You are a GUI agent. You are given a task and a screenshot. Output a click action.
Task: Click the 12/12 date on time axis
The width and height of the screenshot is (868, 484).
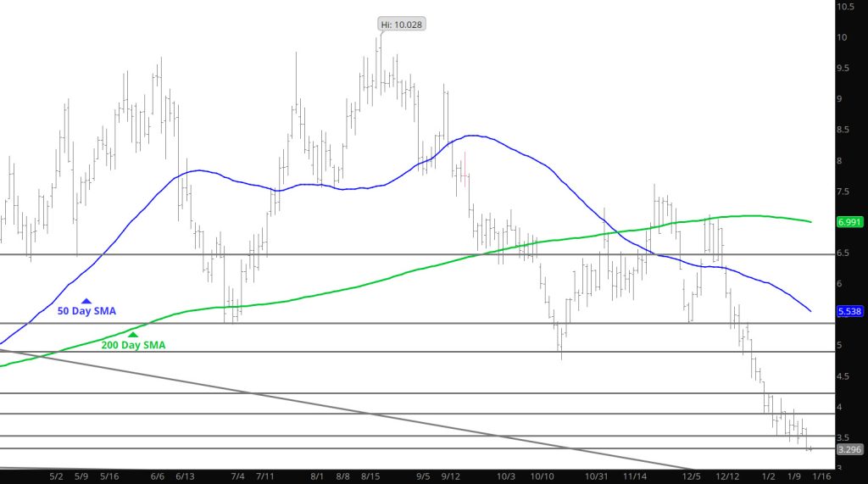point(727,477)
